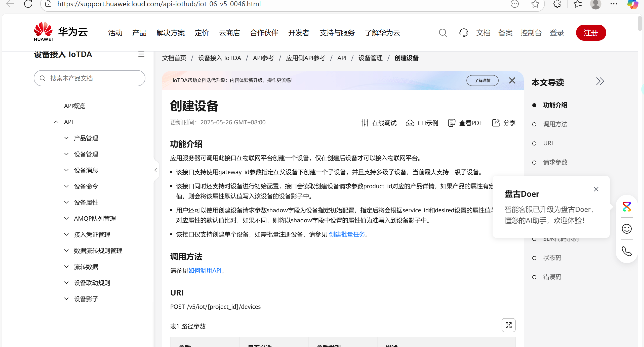Open 合作伙伴 in top navigation
Screen dimensions: 644x347
pyautogui.click(x=264, y=33)
